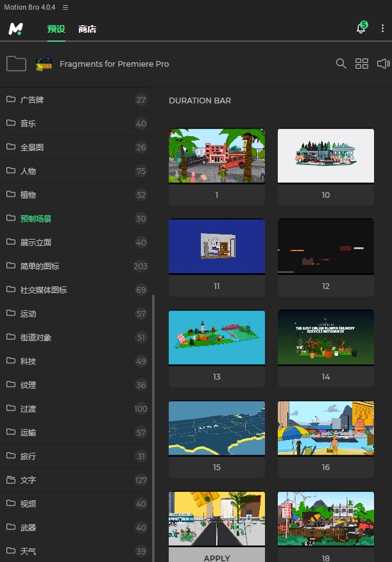Viewport: 392px width, 562px height.
Task: Click the Fragments pack thumbnail icon
Action: tap(44, 64)
